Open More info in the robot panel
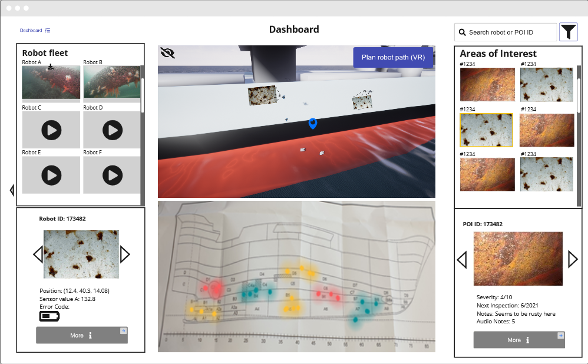The width and height of the screenshot is (588, 364). [81, 335]
